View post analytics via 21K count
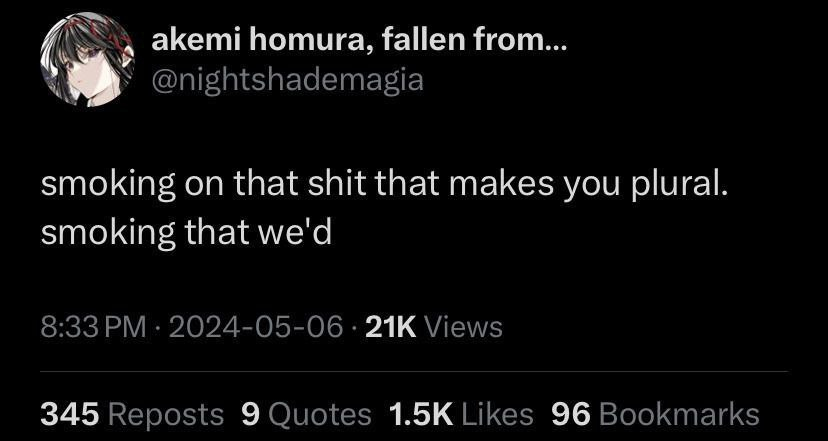 [391, 327]
